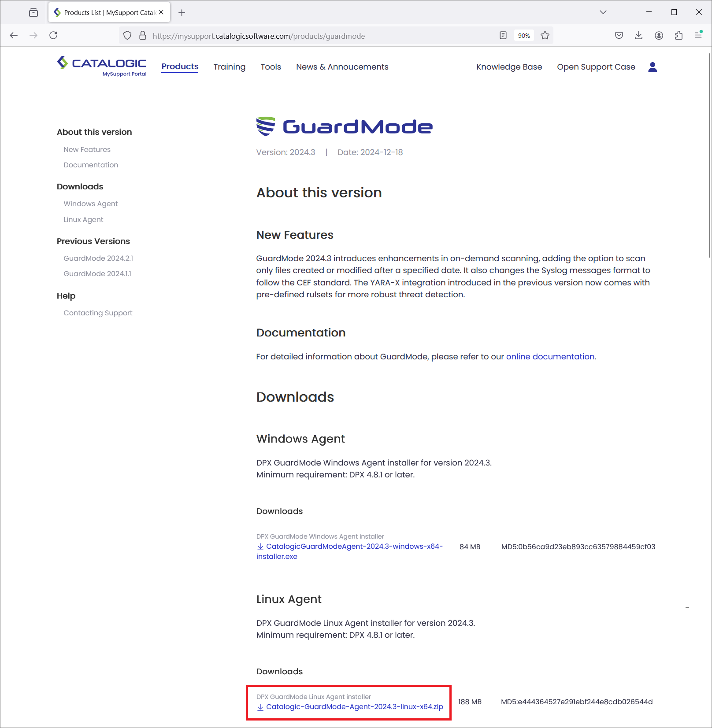Click the Catalogic MySupport Portal logo

102,67
